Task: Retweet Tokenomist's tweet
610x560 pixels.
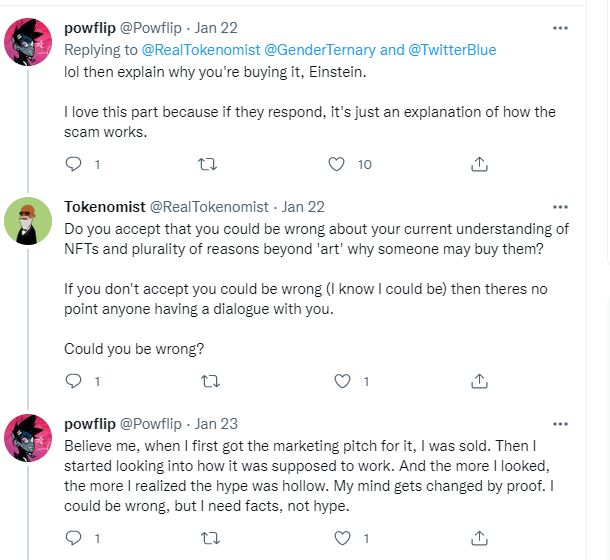Action: coord(209,381)
